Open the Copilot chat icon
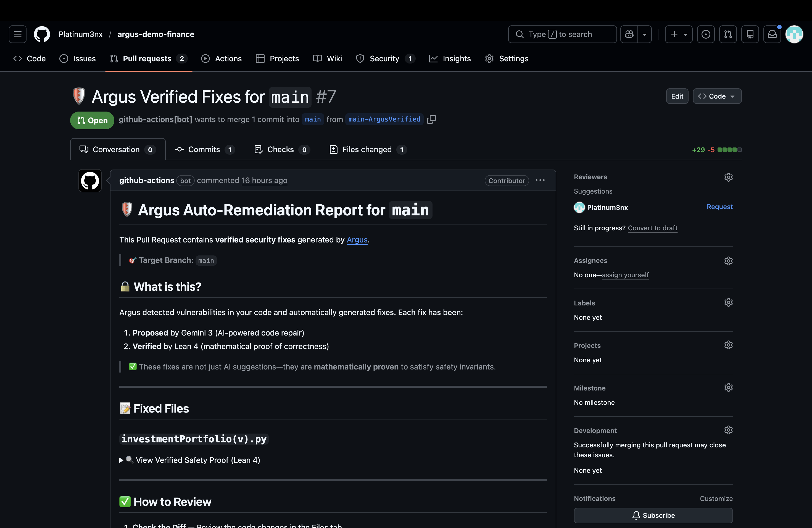The height and width of the screenshot is (528, 812). coord(629,34)
